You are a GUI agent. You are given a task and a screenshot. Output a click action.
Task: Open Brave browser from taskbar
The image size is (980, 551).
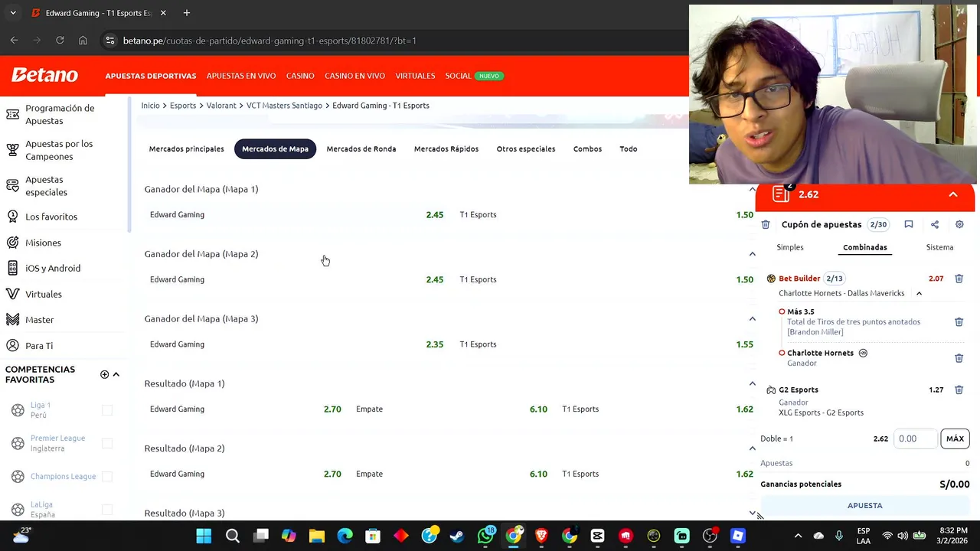click(541, 536)
